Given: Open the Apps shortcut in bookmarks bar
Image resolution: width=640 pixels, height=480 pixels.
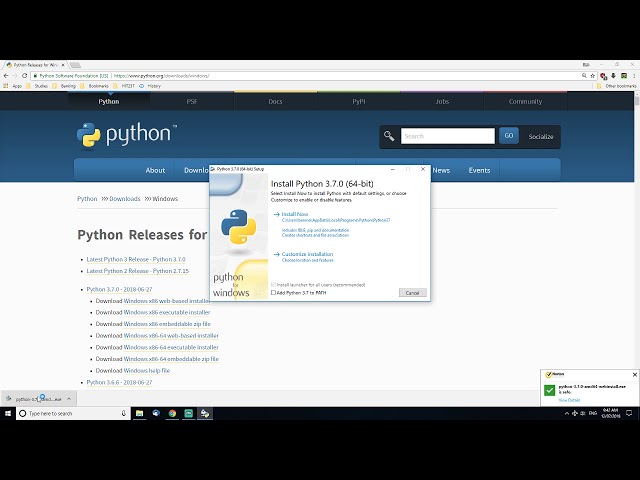Looking at the screenshot, I should coord(13,86).
